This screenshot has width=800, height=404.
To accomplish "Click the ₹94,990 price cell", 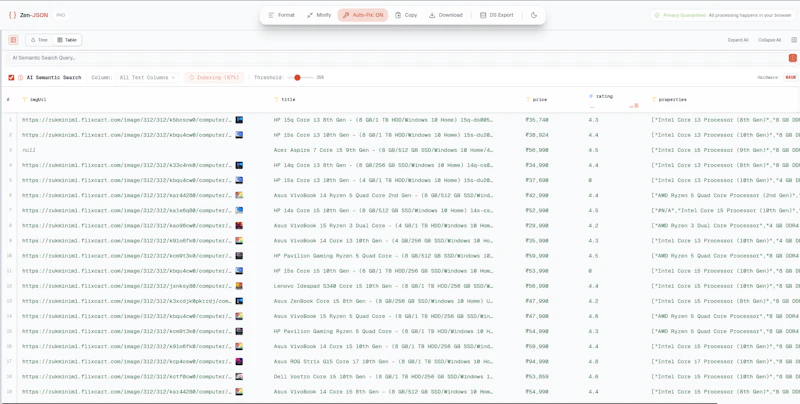I will pyautogui.click(x=537, y=362).
